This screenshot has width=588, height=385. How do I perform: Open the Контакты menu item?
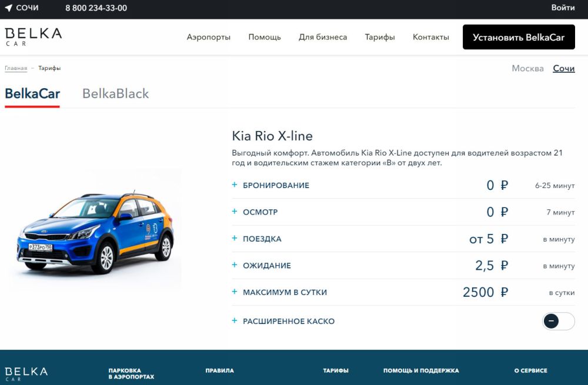431,37
